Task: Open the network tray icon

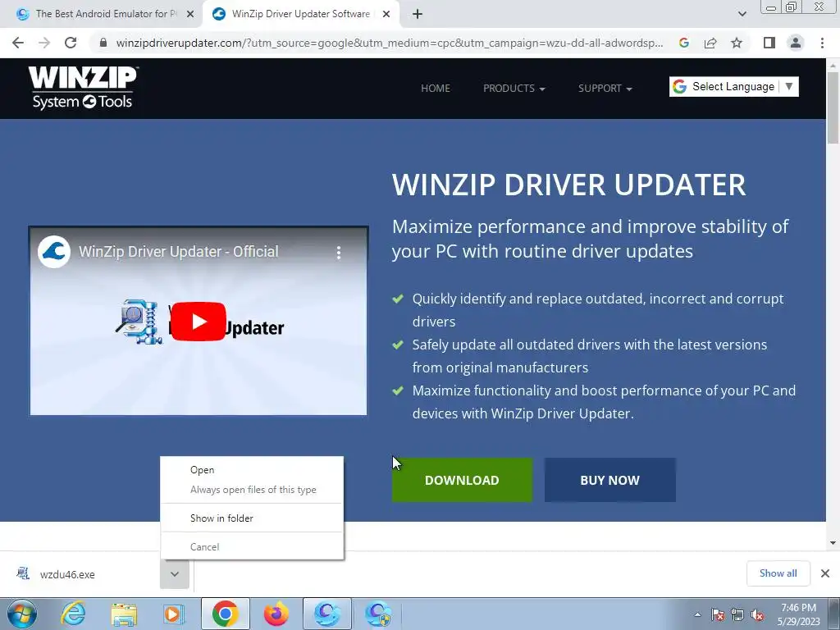Action: 737,614
